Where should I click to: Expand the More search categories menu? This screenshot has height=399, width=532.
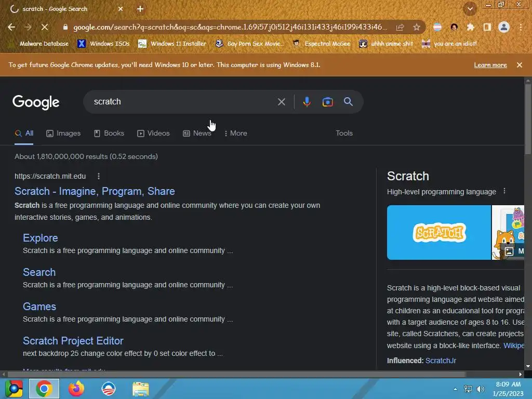tap(236, 134)
